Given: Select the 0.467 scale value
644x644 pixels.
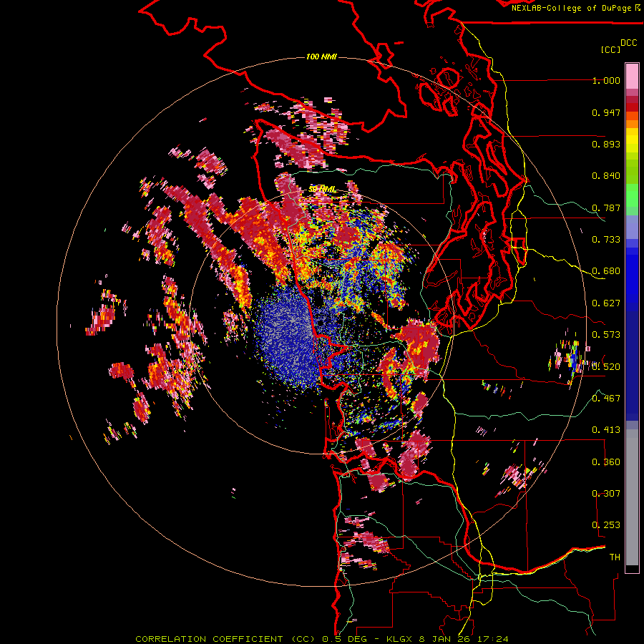Looking at the screenshot, I should (x=606, y=399).
